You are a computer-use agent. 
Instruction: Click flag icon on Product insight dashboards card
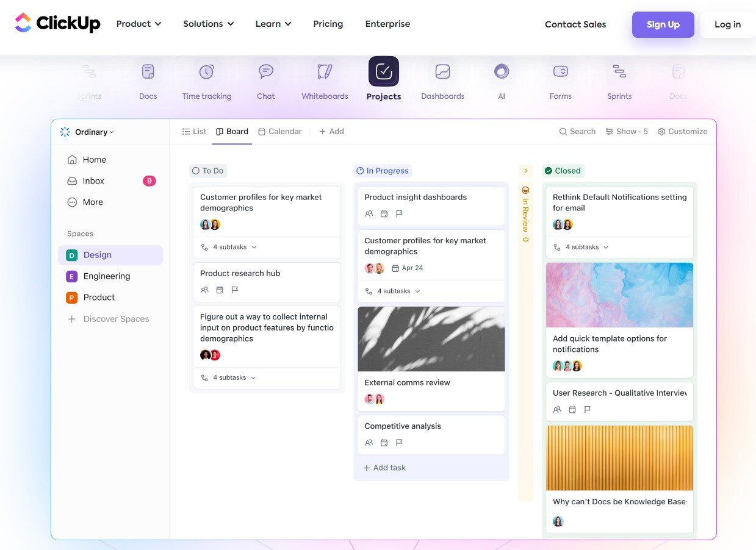coord(399,214)
